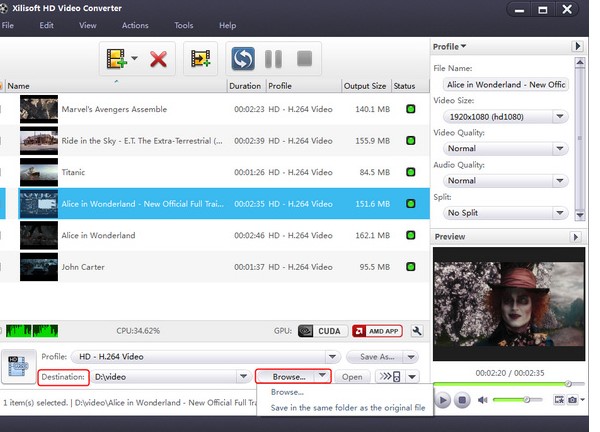The width and height of the screenshot is (600, 432).
Task: Click the Add File film strip icon
Action: 116,59
